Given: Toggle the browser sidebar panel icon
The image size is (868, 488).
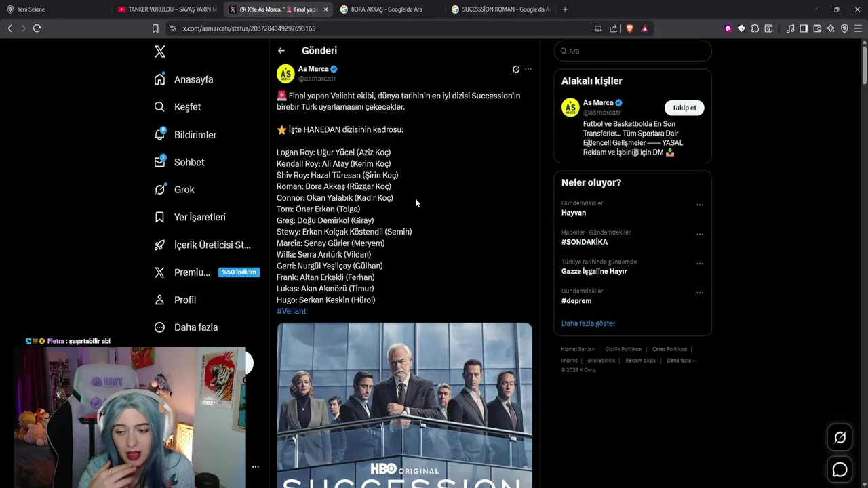Looking at the screenshot, I should [x=804, y=28].
